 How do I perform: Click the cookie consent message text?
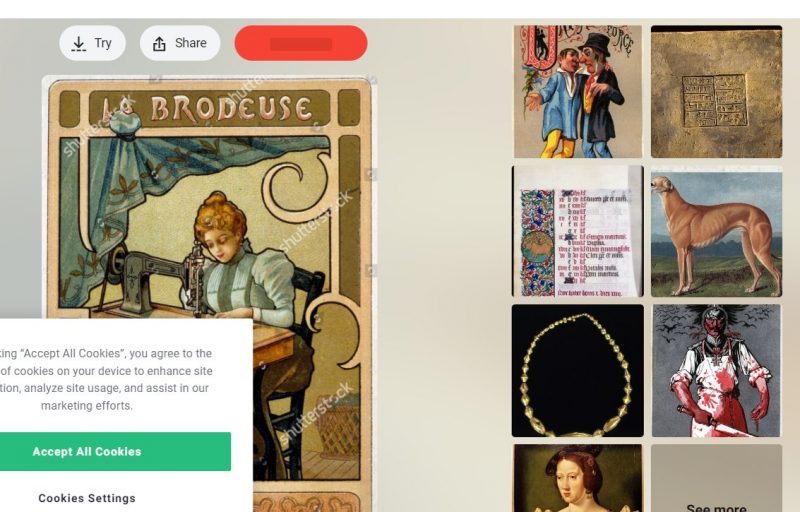tap(106, 379)
